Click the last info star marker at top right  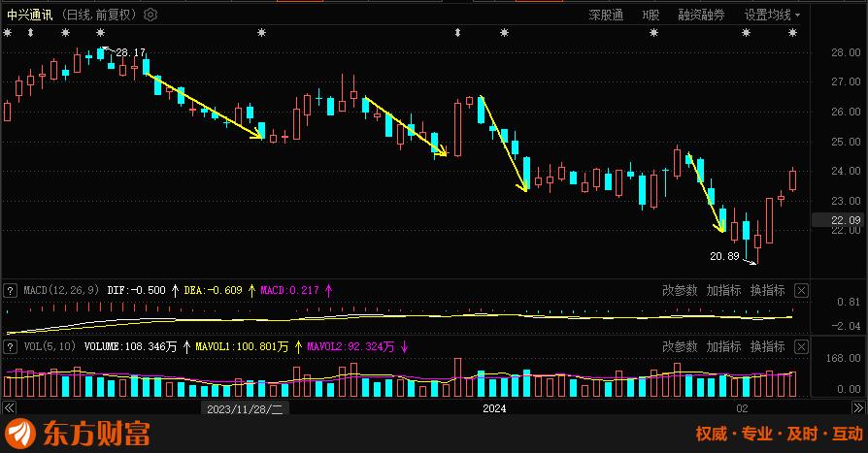tap(792, 33)
